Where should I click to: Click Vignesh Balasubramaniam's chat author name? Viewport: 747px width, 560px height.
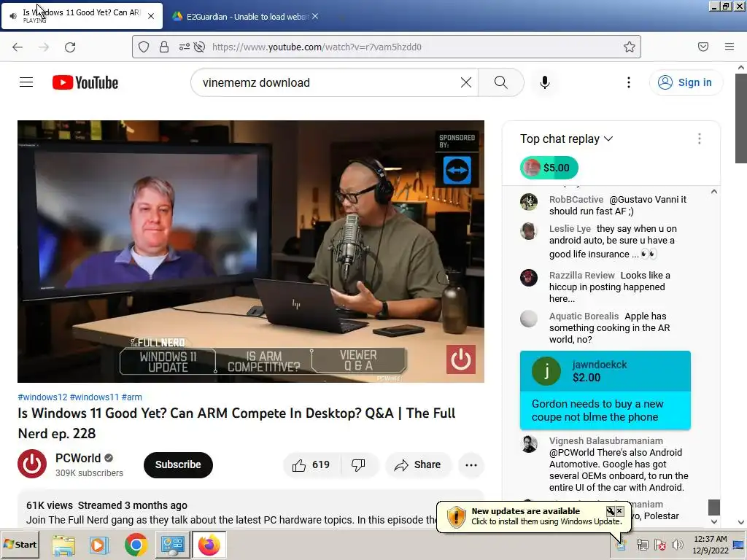click(606, 441)
